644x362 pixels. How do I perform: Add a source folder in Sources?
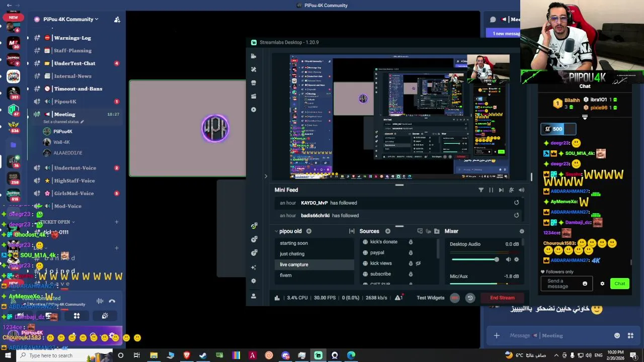coord(437,231)
